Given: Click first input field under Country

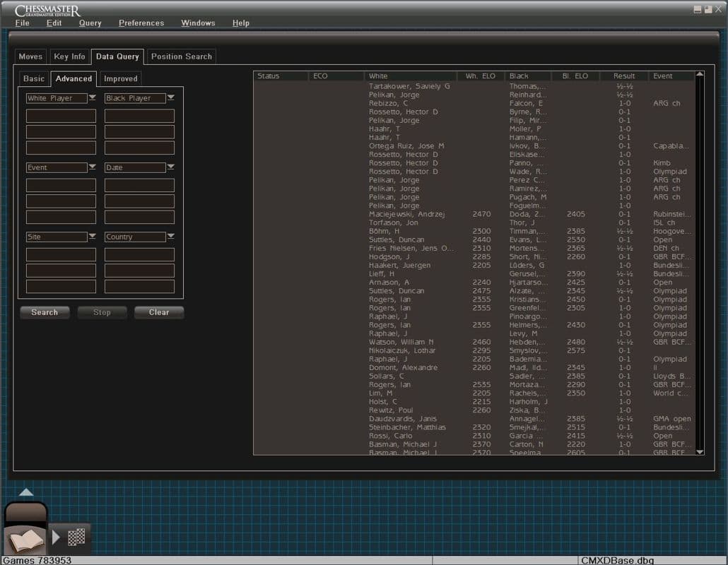Looking at the screenshot, I should click(x=139, y=254).
